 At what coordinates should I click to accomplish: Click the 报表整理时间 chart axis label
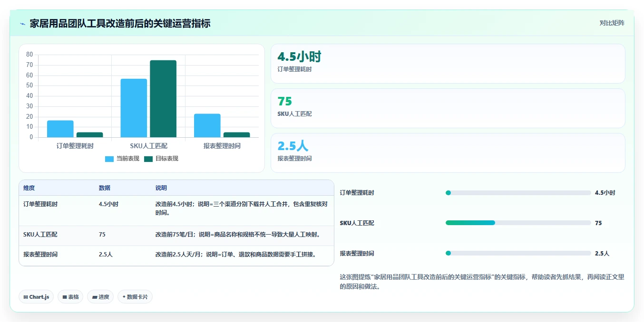click(222, 146)
